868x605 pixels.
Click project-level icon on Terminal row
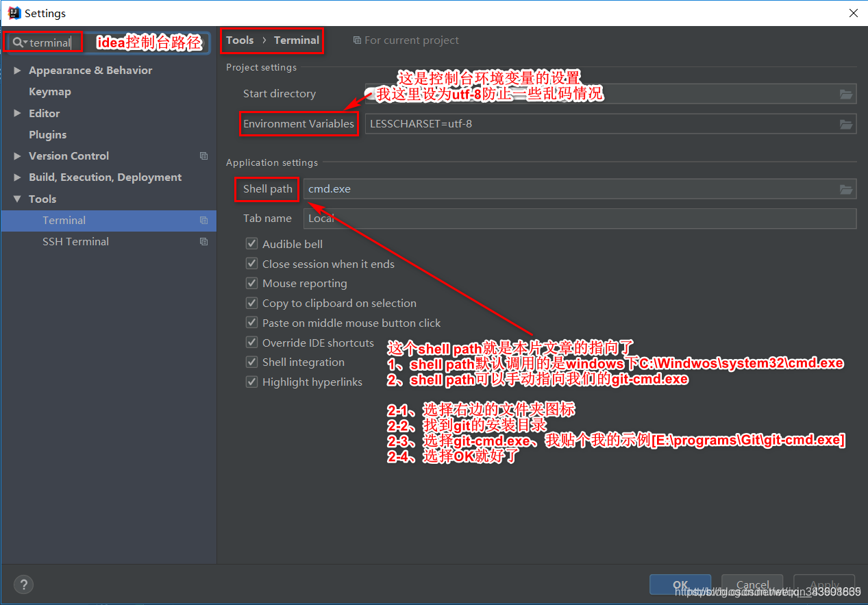203,221
